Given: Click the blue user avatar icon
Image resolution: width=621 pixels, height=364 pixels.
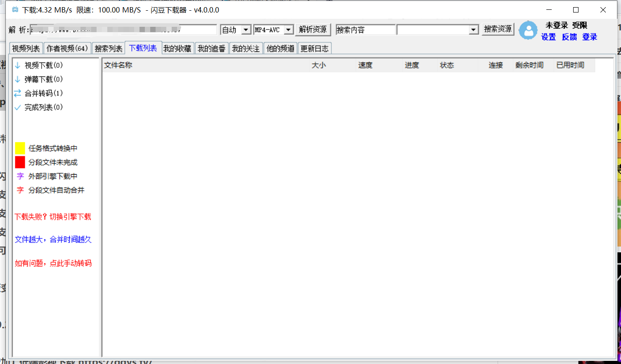Looking at the screenshot, I should pos(528,30).
